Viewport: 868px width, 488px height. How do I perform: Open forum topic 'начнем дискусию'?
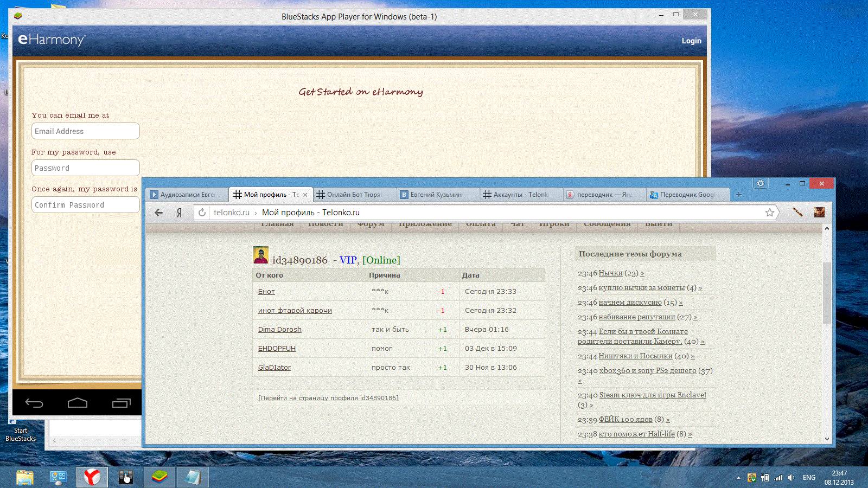[630, 303]
